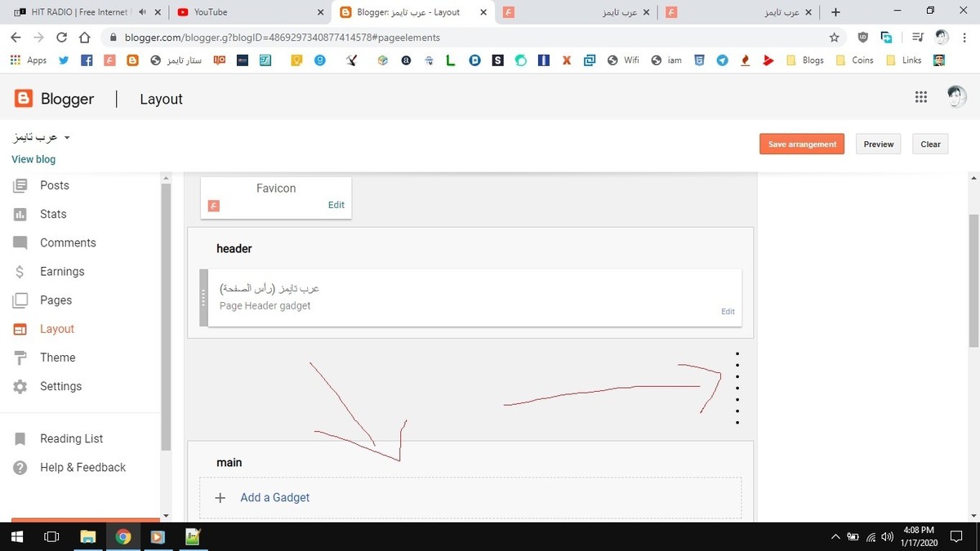Click the sidebar scroll-down arrow
The image size is (980, 551).
167,516
